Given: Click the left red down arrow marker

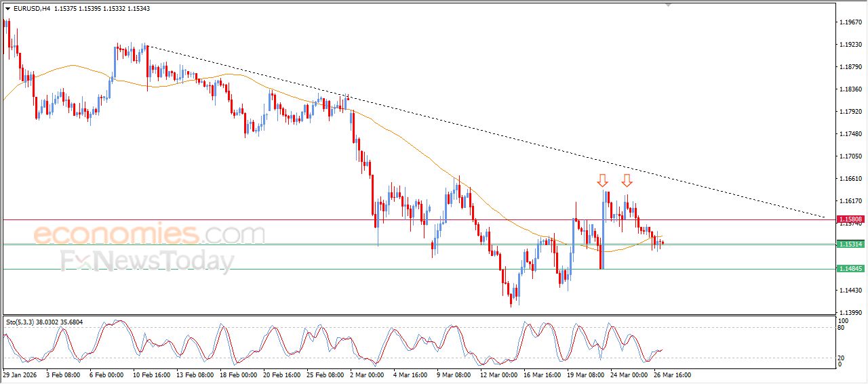Looking at the screenshot, I should [x=602, y=180].
